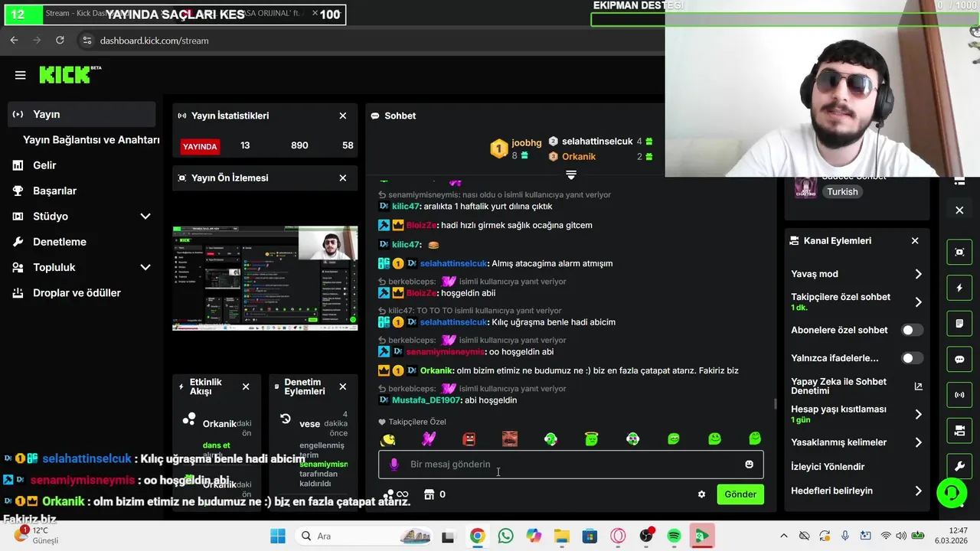Toggle Yalnızca ifadelerle mode

(912, 358)
